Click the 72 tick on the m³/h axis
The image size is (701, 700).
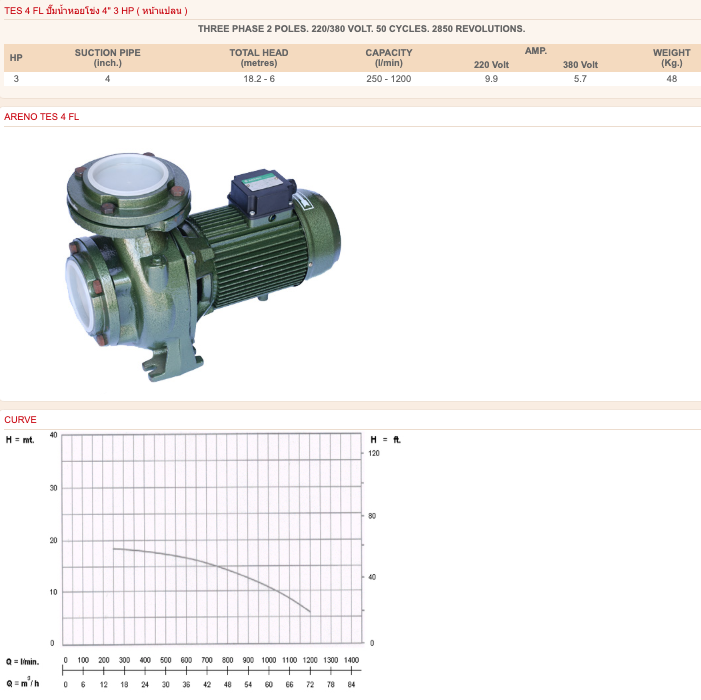310,684
